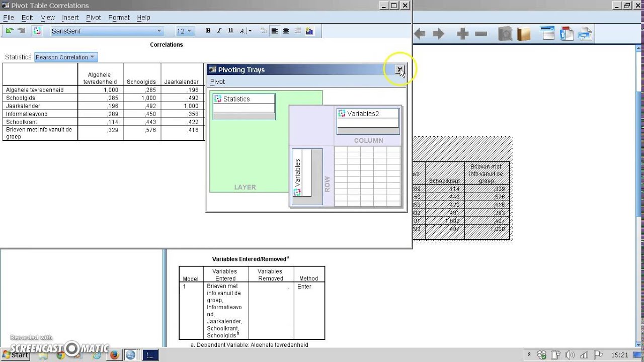
Task: Click the 'Variables Entered/Removed' table title
Action: [x=251, y=259]
